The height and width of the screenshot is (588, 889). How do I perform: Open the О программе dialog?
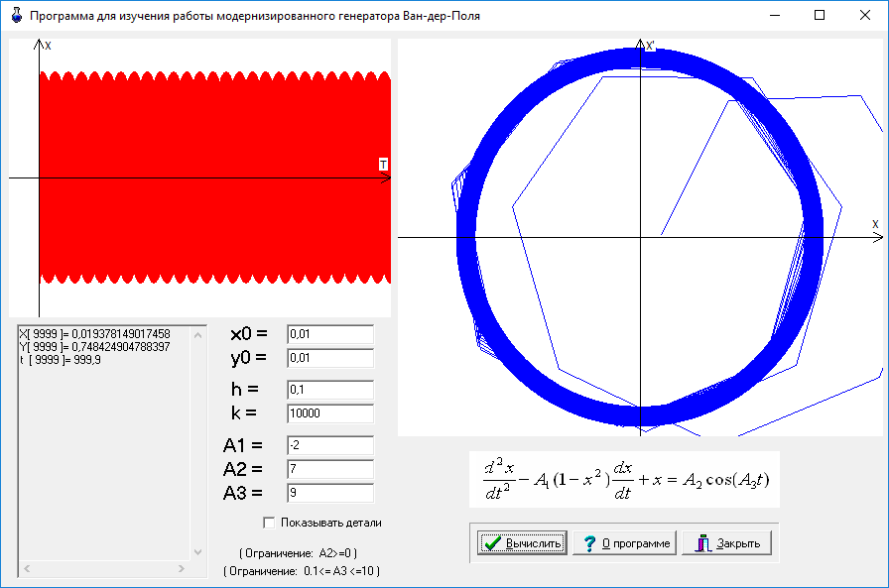624,543
